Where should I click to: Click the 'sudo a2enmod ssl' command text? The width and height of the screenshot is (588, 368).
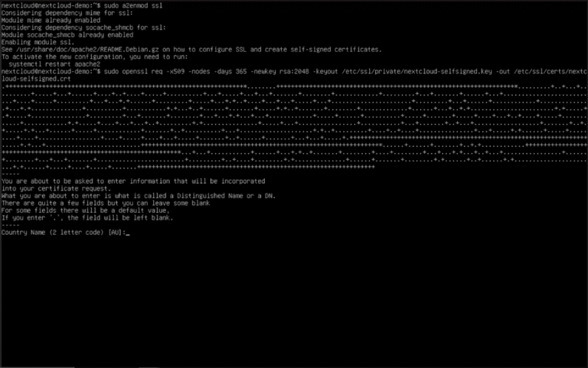pos(133,5)
